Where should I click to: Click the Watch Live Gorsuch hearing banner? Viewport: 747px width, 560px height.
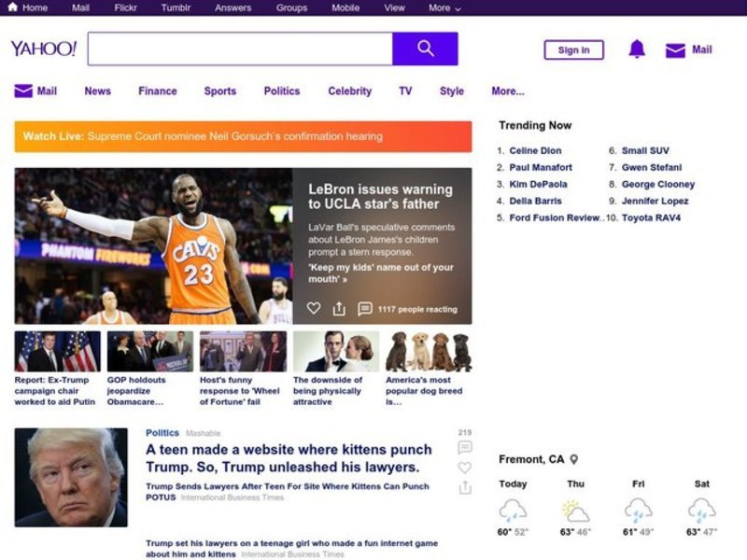(x=243, y=136)
